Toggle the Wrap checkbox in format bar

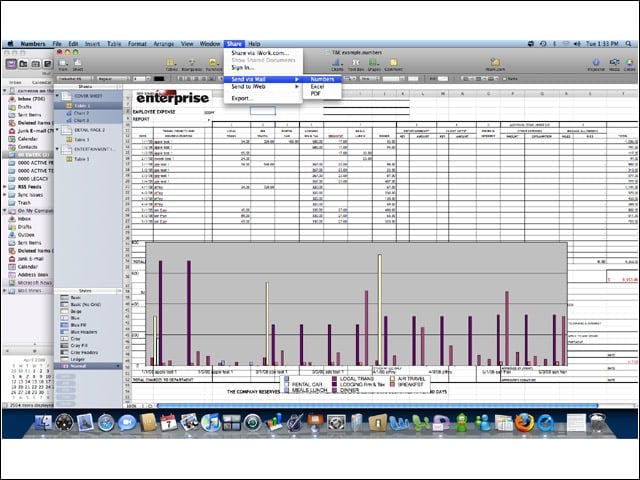504,79
